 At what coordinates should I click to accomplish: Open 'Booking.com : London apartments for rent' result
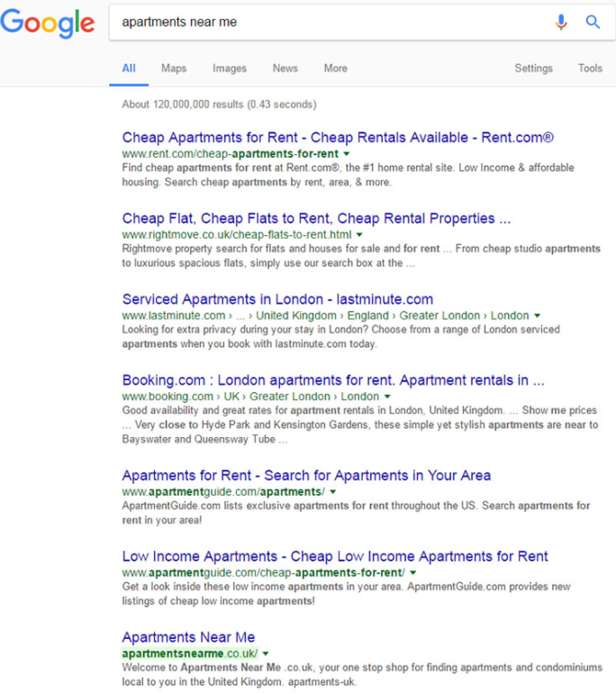coord(333,380)
